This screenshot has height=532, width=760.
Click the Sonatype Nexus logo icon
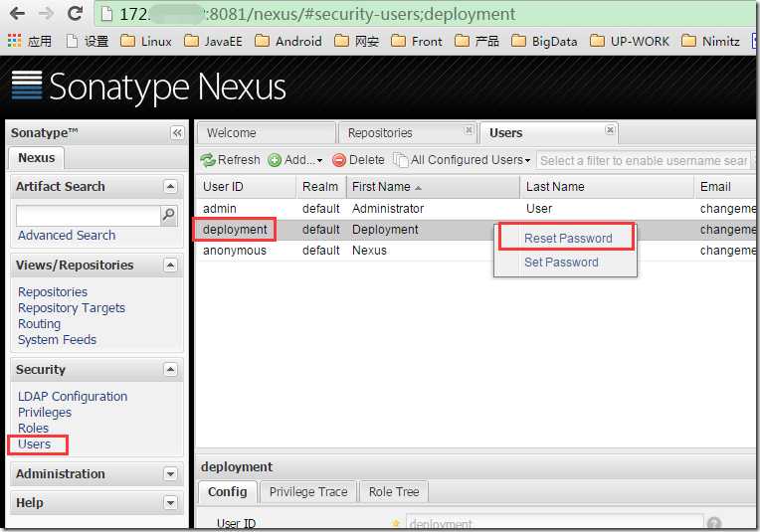coord(27,86)
